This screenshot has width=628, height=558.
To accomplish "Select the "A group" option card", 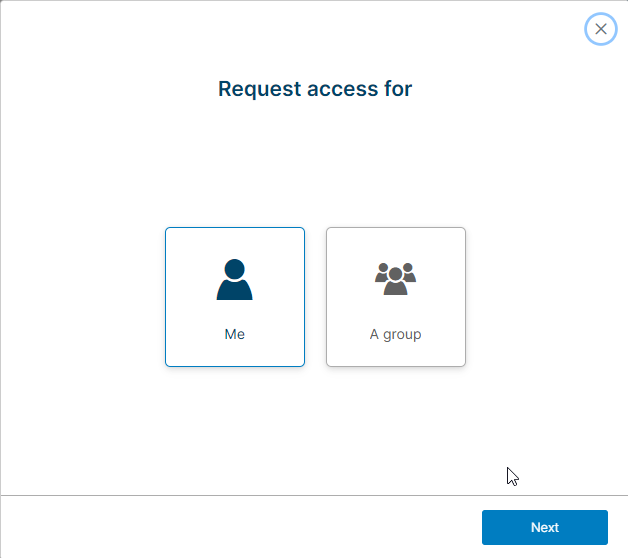I will [396, 297].
